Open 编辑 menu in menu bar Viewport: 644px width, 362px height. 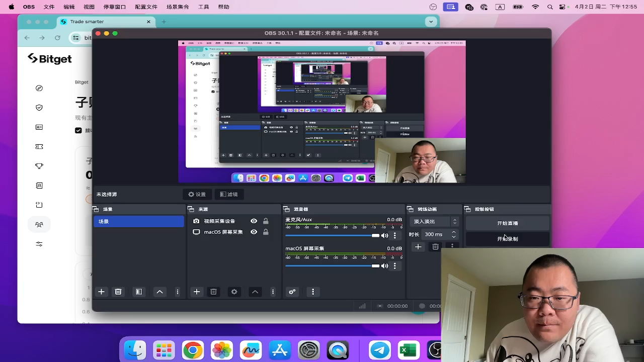click(69, 7)
